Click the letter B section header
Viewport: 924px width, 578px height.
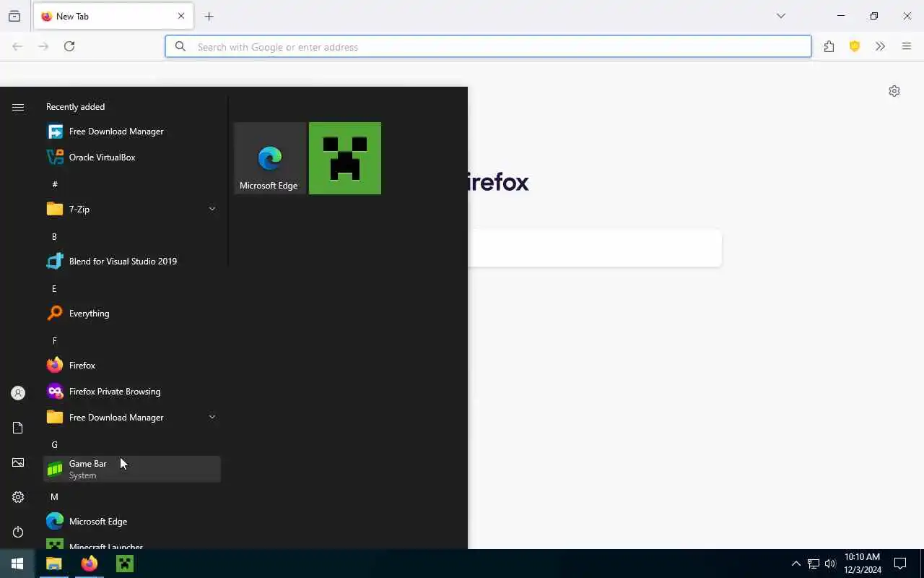[x=54, y=236]
